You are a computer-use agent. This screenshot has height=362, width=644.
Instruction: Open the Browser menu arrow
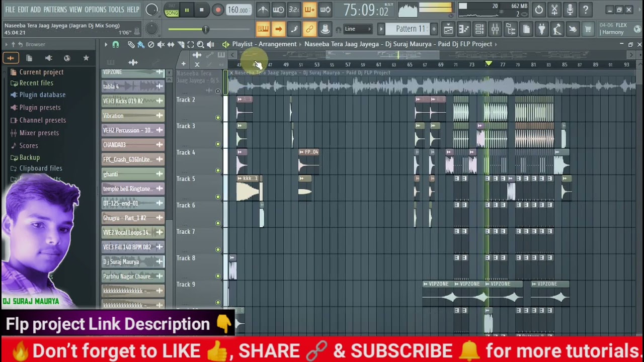pyautogui.click(x=7, y=44)
